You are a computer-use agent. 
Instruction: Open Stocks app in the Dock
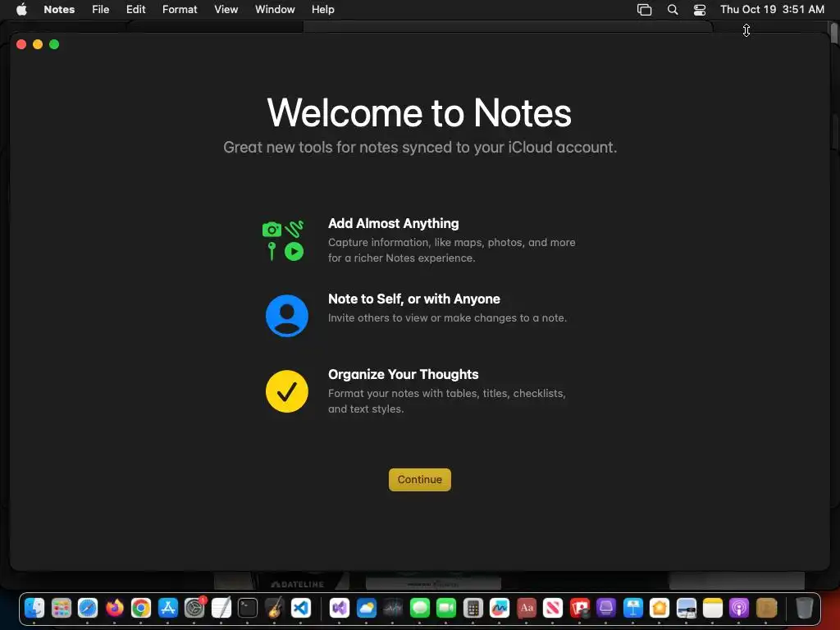393,608
